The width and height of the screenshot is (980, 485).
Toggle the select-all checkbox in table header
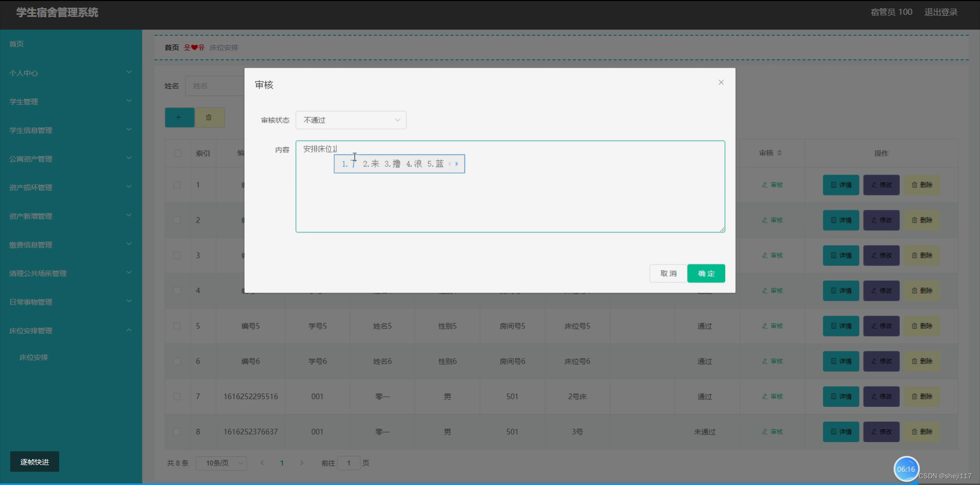pyautogui.click(x=177, y=153)
